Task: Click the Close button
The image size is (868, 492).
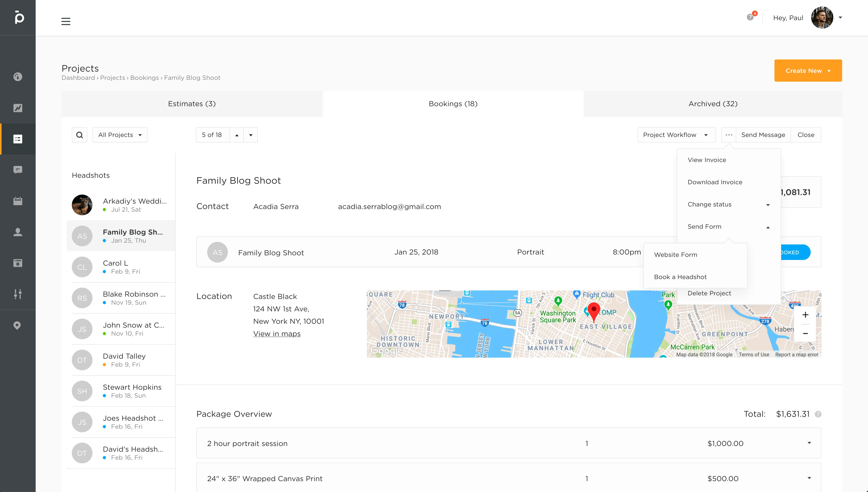Action: tap(805, 135)
